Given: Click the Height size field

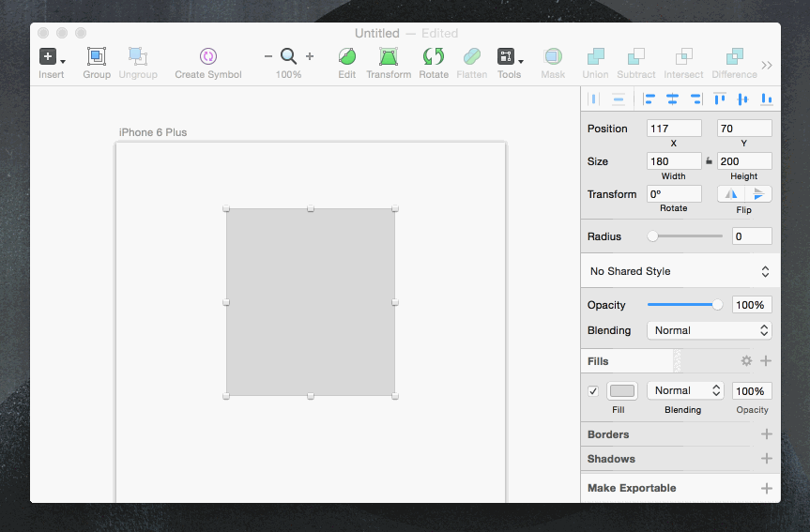Looking at the screenshot, I should (744, 161).
